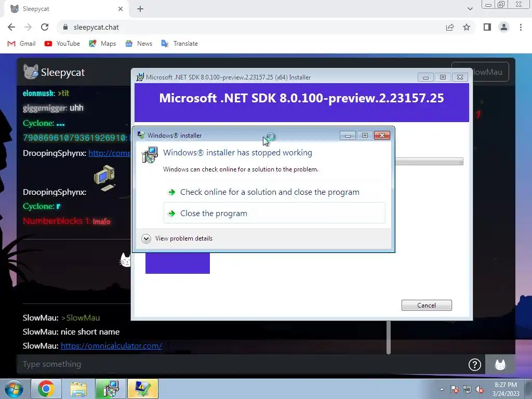Image resolution: width=532 pixels, height=399 pixels.
Task: Select the Sleepycat browser tab
Action: [66, 9]
